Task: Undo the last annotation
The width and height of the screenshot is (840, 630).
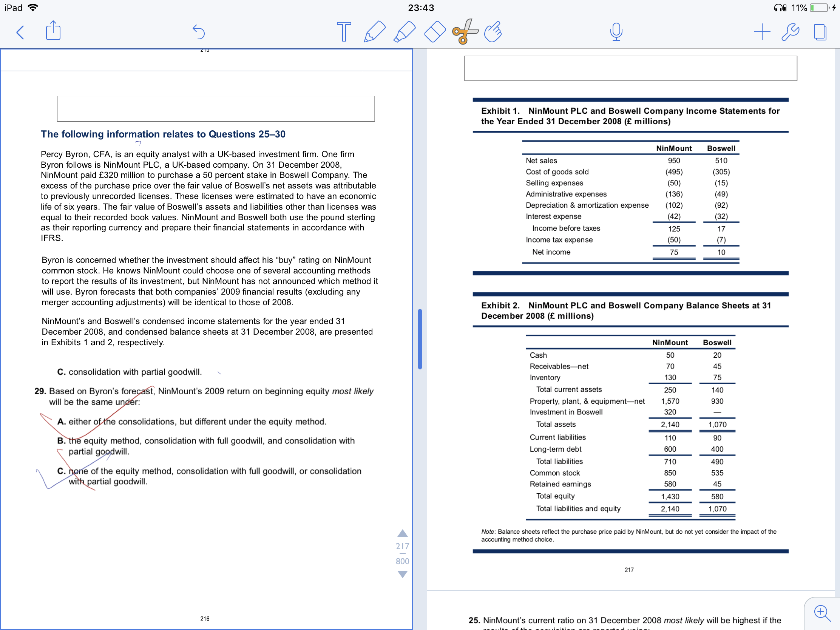Action: tap(198, 32)
